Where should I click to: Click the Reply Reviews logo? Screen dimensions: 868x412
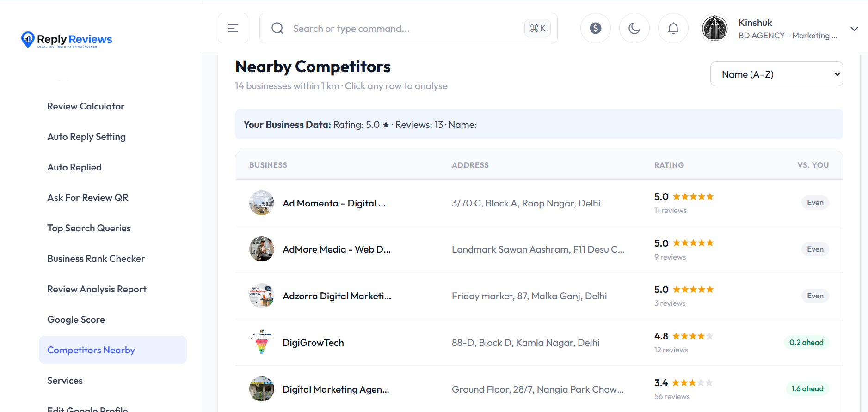point(67,40)
